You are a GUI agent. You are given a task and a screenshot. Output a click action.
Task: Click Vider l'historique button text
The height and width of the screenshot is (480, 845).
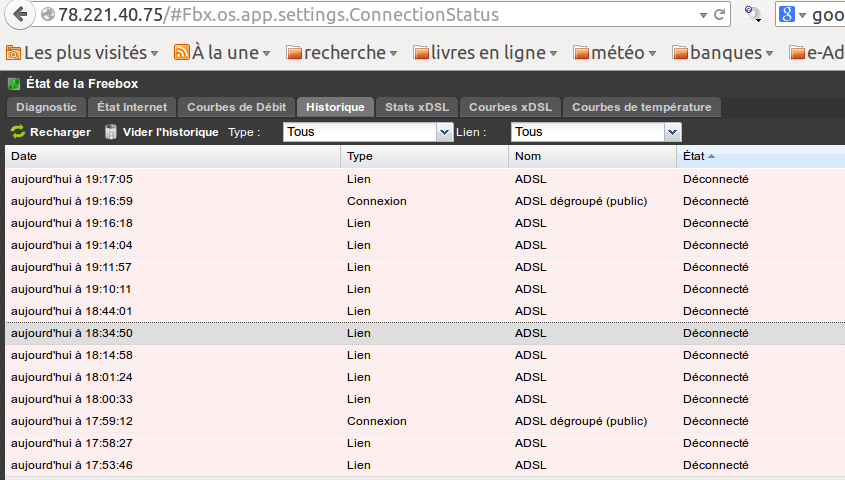tap(170, 132)
